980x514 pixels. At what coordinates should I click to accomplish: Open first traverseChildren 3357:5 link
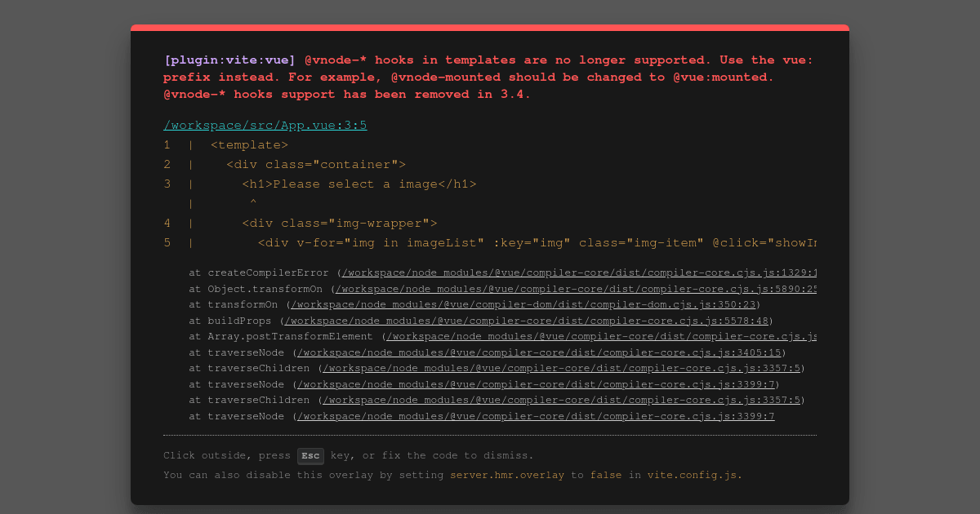pos(561,368)
